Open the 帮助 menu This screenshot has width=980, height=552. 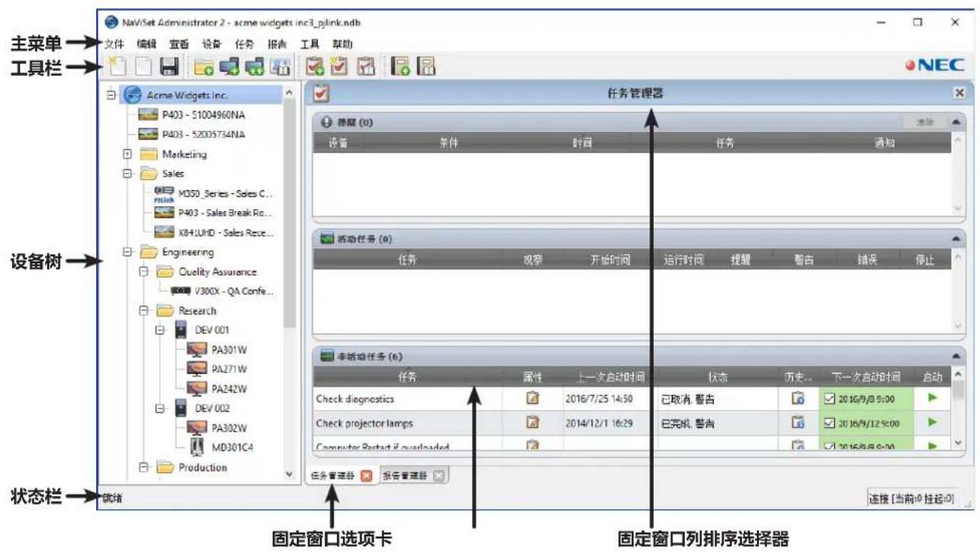pyautogui.click(x=342, y=44)
